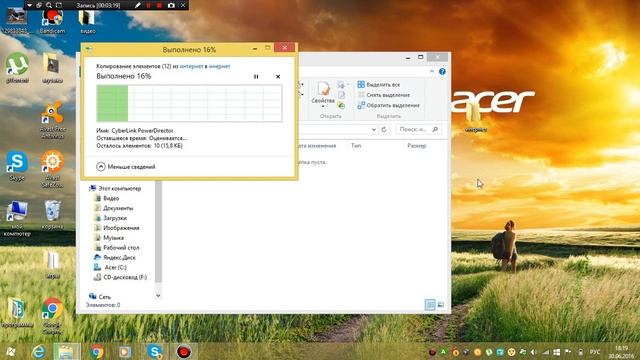Open Chrome from taskbar

pyautogui.click(x=97, y=351)
